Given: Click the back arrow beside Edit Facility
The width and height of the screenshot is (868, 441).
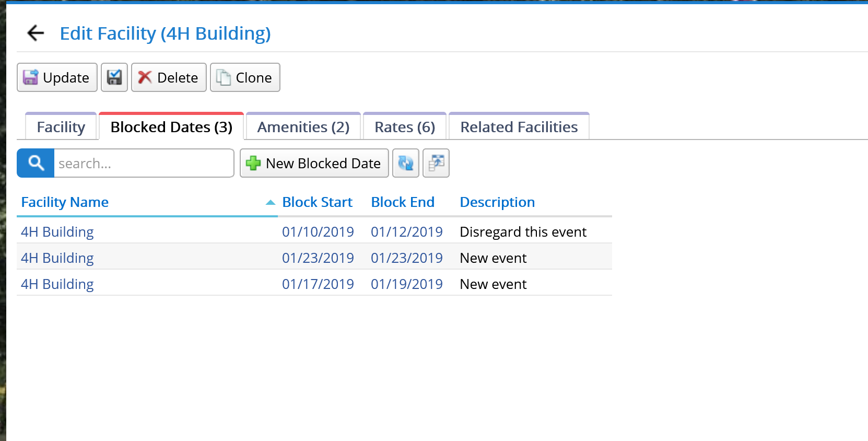Looking at the screenshot, I should [x=34, y=33].
